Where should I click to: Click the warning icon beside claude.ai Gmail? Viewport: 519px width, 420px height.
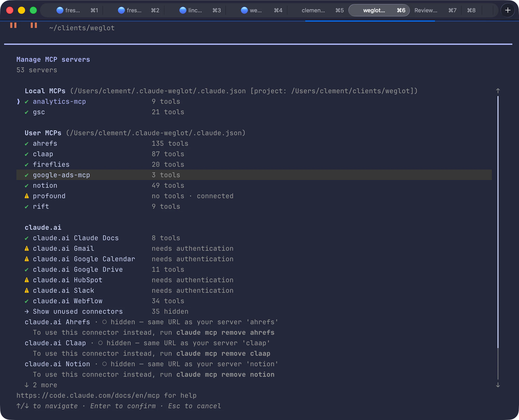[x=27, y=249]
